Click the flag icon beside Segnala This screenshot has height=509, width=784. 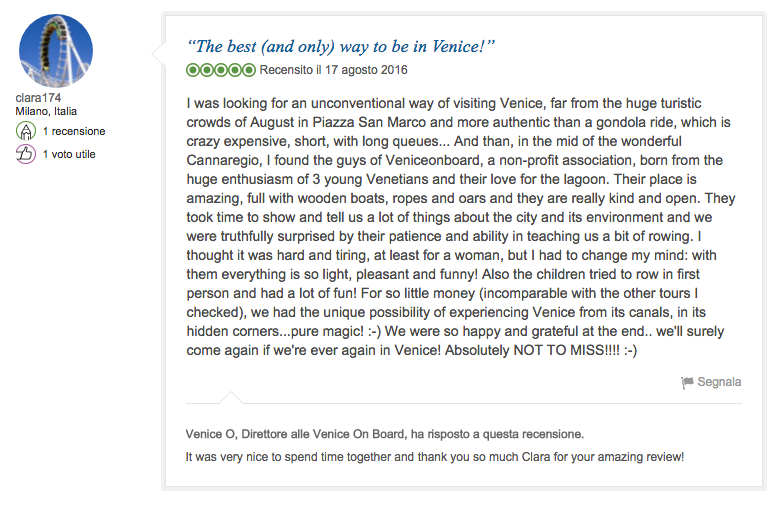687,382
